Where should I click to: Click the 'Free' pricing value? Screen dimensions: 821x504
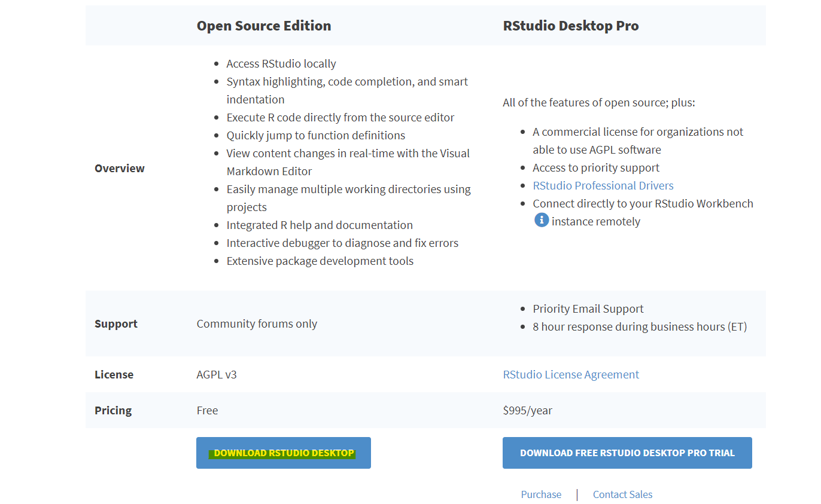pos(207,410)
